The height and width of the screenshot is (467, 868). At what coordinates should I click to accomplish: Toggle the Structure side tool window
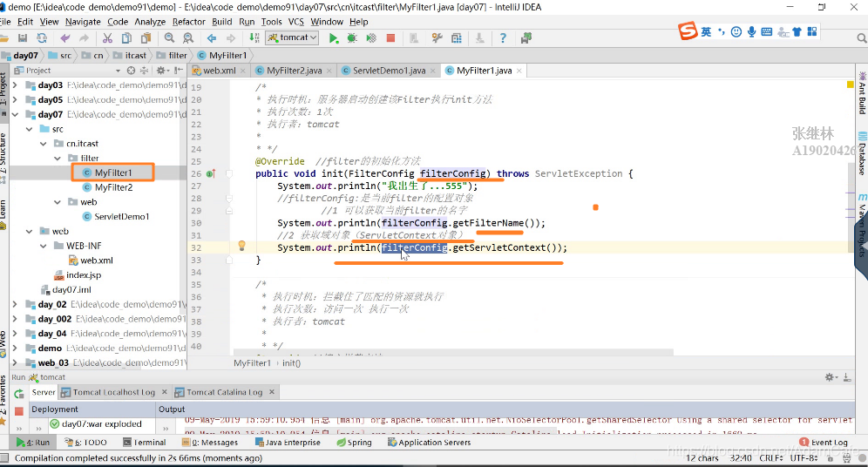pyautogui.click(x=3, y=158)
